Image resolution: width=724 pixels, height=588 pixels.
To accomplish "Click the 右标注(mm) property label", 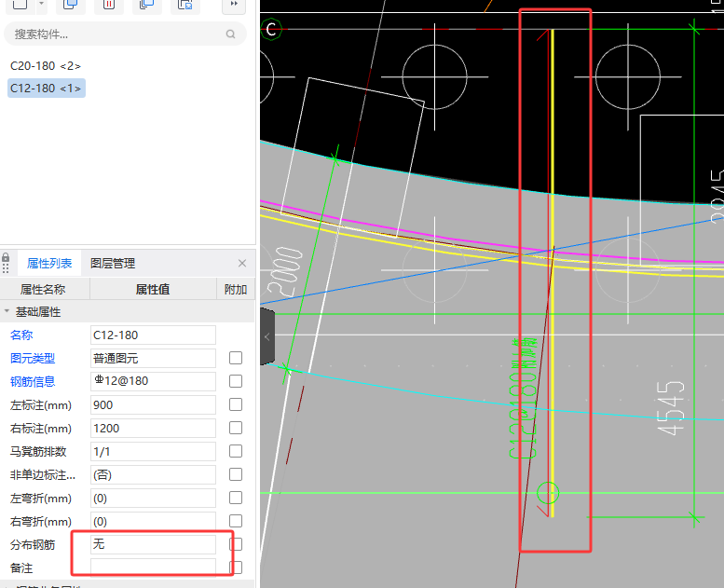I will pyautogui.click(x=41, y=428).
